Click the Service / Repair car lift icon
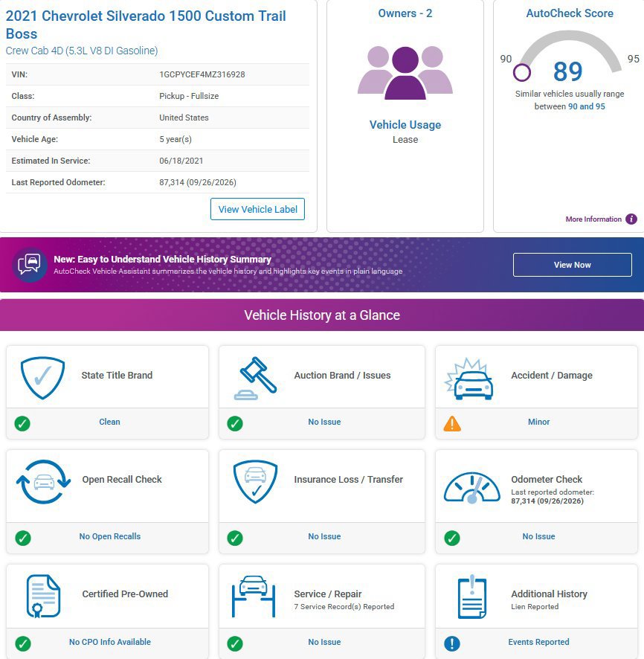This screenshot has width=644, height=659. 254,596
